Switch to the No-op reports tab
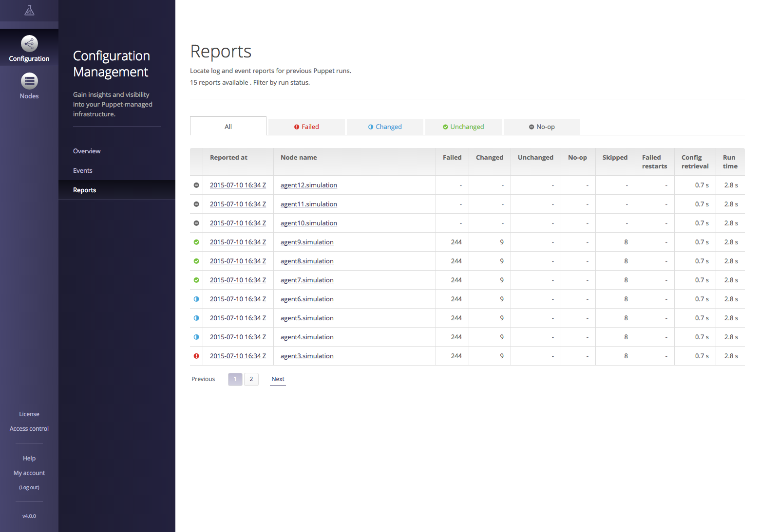Viewport: 759px width, 532px height. (542, 127)
